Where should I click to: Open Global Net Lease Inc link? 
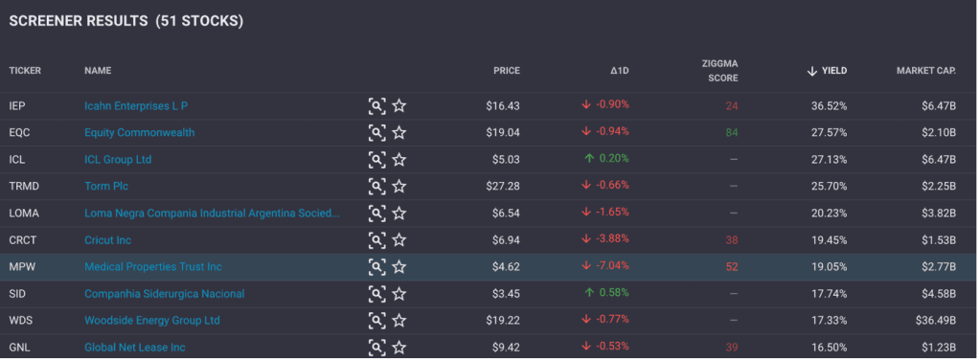[x=135, y=348]
